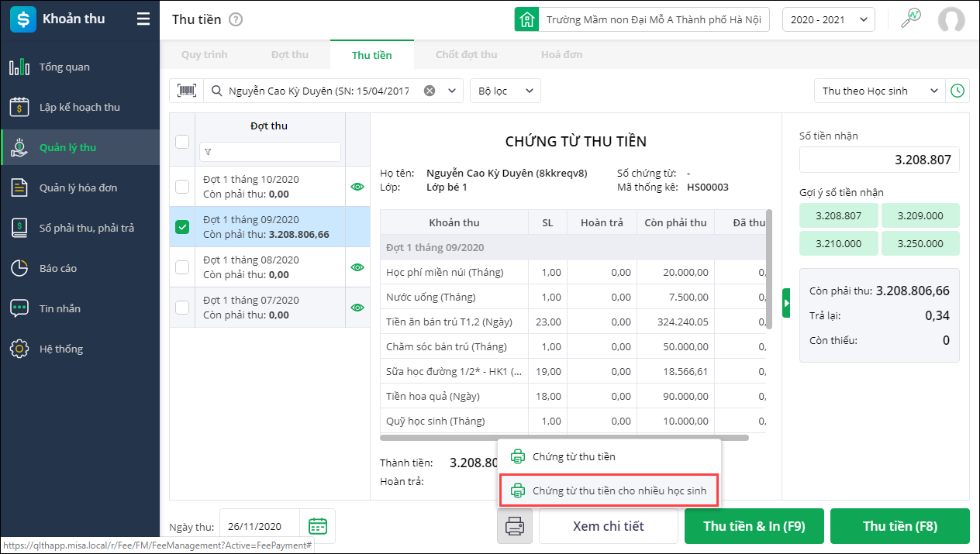Click the Số tiền nhận input field
This screenshot has height=554, width=980.
coord(879,160)
